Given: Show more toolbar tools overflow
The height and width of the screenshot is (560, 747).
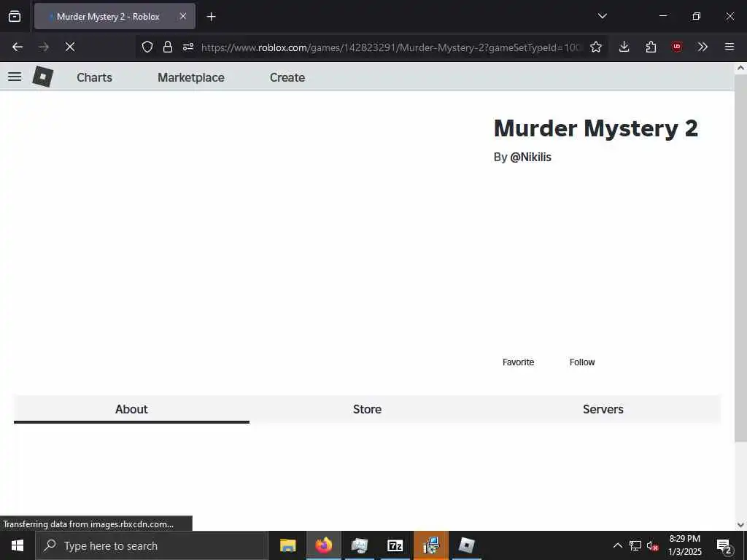Looking at the screenshot, I should tap(703, 47).
